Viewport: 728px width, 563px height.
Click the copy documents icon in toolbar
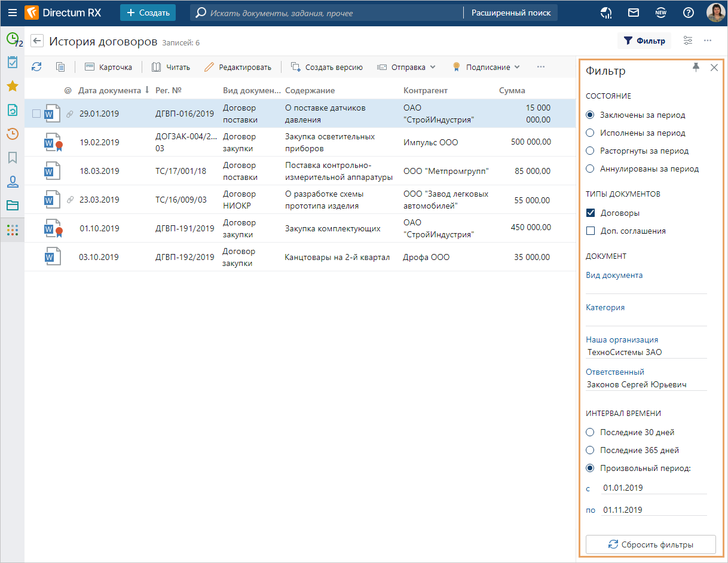(60, 67)
